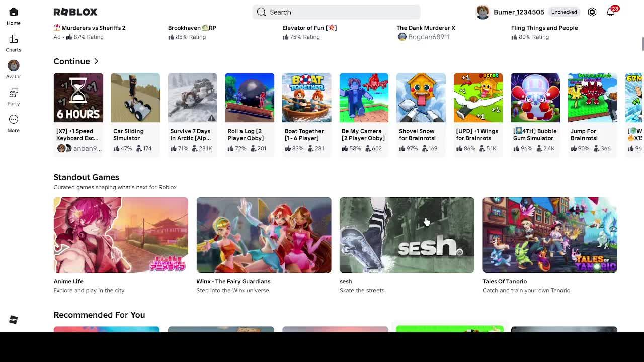The width and height of the screenshot is (644, 362).
Task: Open the sesh. skate game banner
Action: click(x=407, y=235)
